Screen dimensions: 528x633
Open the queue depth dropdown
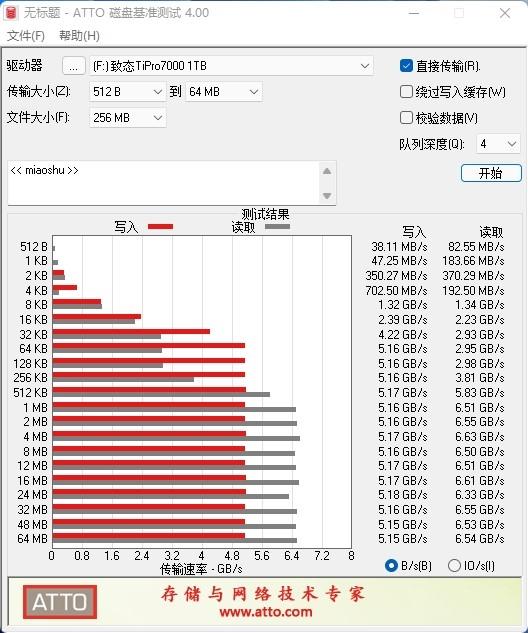pyautogui.click(x=498, y=144)
